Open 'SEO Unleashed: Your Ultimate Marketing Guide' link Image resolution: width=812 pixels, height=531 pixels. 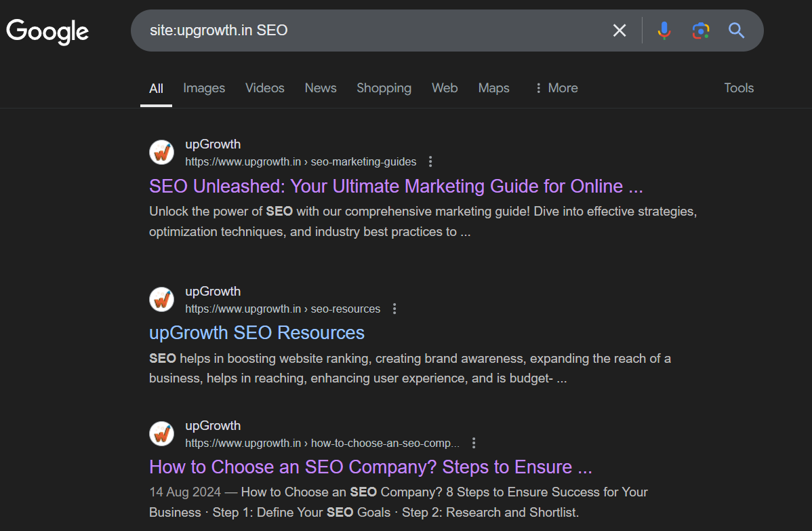tap(396, 186)
